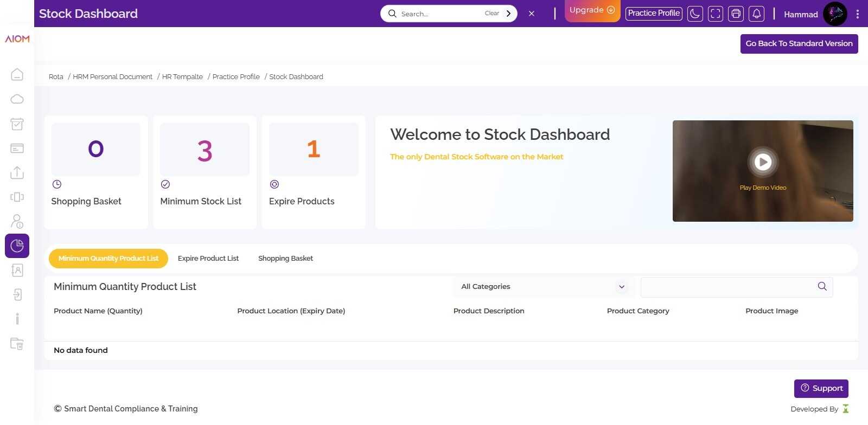
Task: Open the calendar checkmark sidebar icon
Action: click(17, 124)
